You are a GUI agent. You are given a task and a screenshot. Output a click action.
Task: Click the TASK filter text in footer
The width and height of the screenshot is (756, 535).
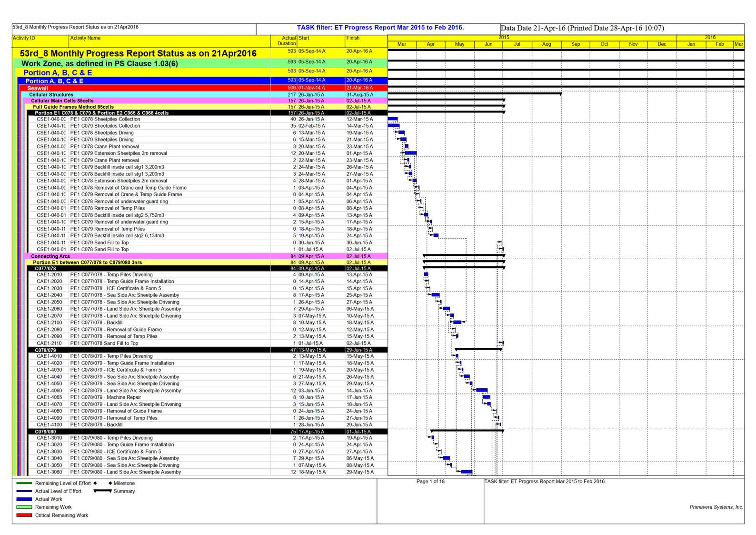545,482
